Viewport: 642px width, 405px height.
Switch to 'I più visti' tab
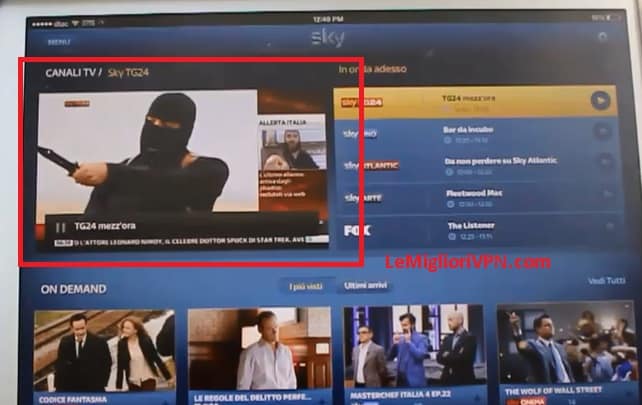click(x=306, y=287)
